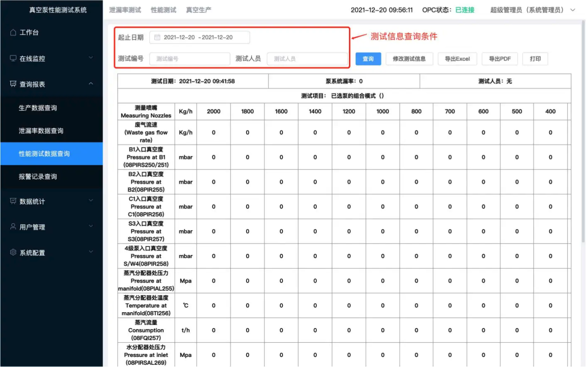Click the 1800 column header

(x=247, y=111)
